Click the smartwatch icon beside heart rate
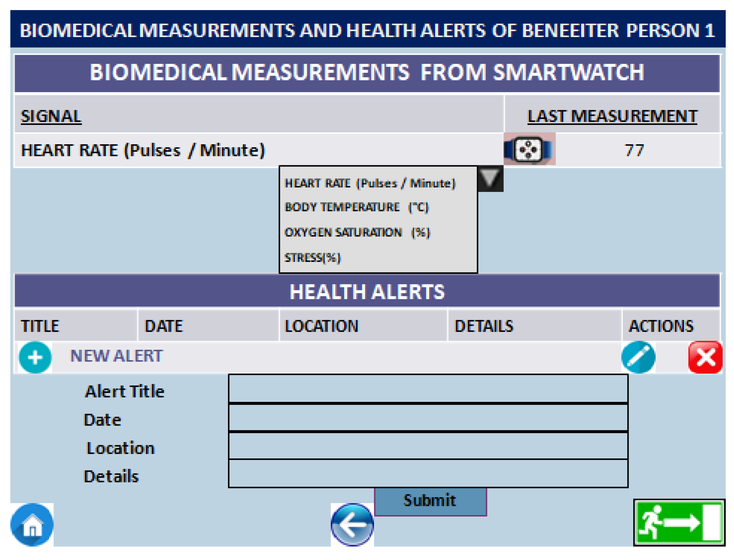Viewport: 734px width, 560px height. click(x=528, y=149)
